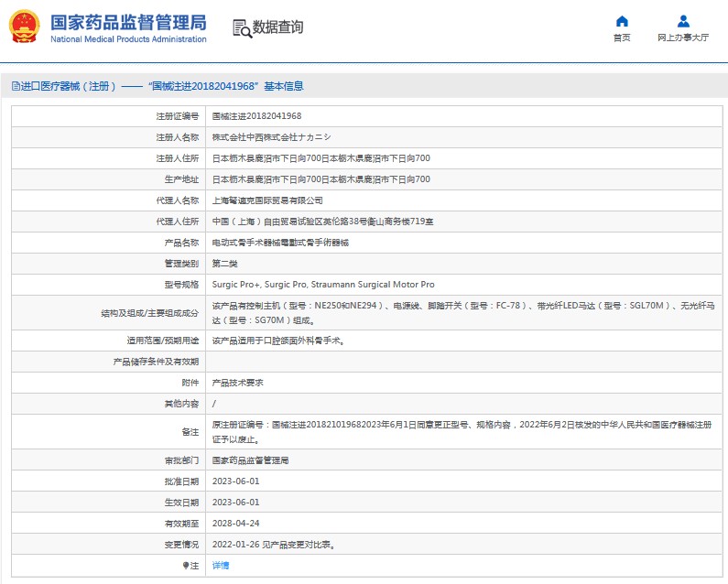Go to 首页 home icon
The height and width of the screenshot is (584, 728).
[x=622, y=21]
